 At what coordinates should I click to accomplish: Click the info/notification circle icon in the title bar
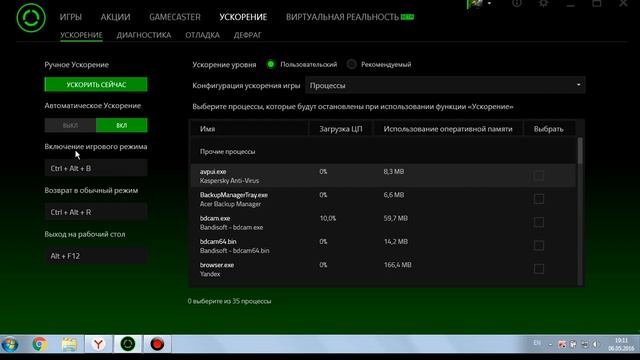[x=517, y=3]
